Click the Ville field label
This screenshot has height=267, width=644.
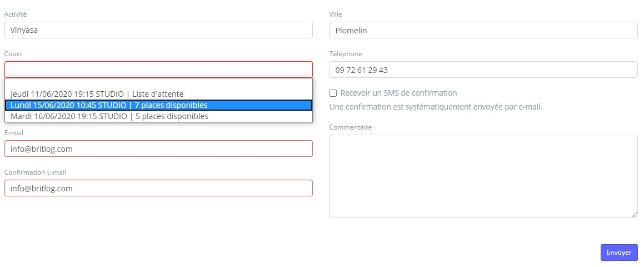pyautogui.click(x=336, y=14)
